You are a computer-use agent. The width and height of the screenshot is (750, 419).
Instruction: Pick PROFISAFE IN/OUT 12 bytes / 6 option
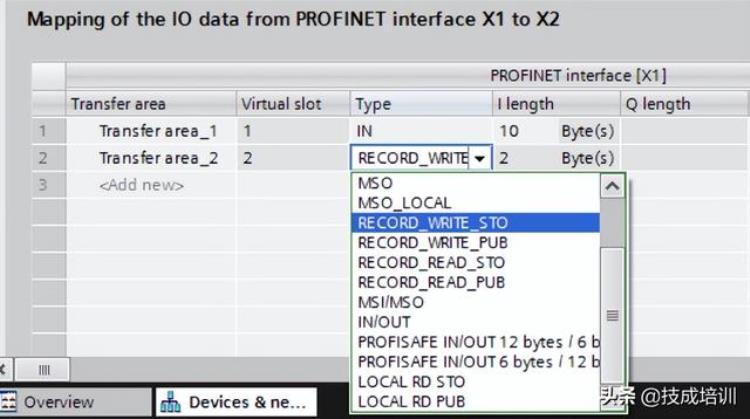tap(475, 342)
